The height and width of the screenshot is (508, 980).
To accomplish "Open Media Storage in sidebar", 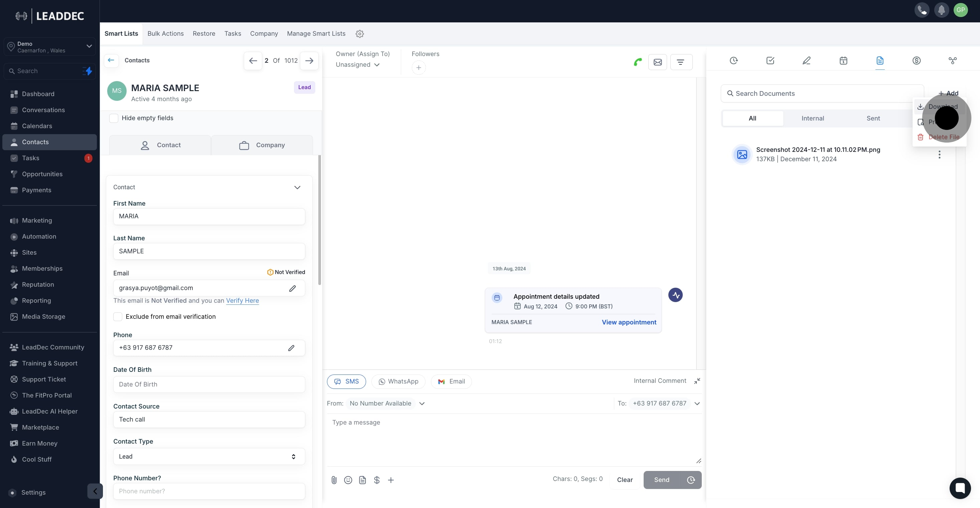I will (49, 317).
